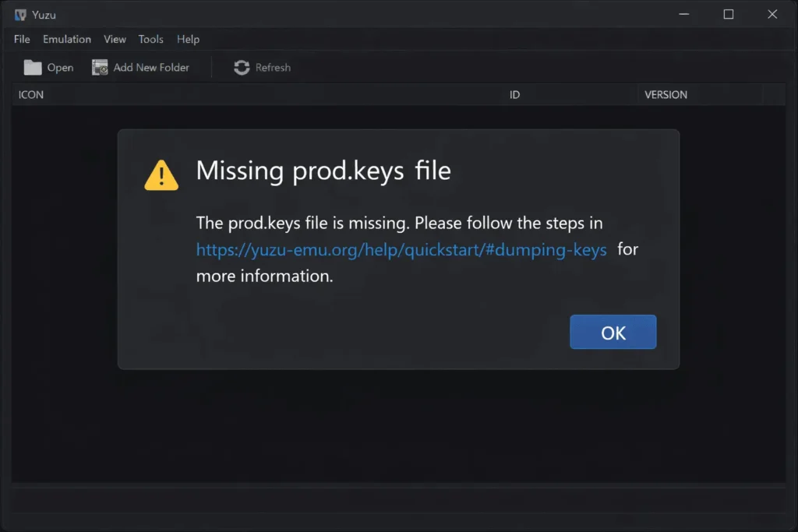Click the Open folder icon in toolbar
Screen dimensions: 798x532
pos(33,68)
